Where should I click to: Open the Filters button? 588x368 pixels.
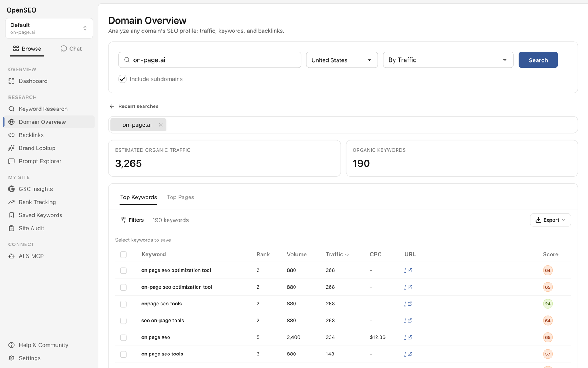[x=132, y=220]
